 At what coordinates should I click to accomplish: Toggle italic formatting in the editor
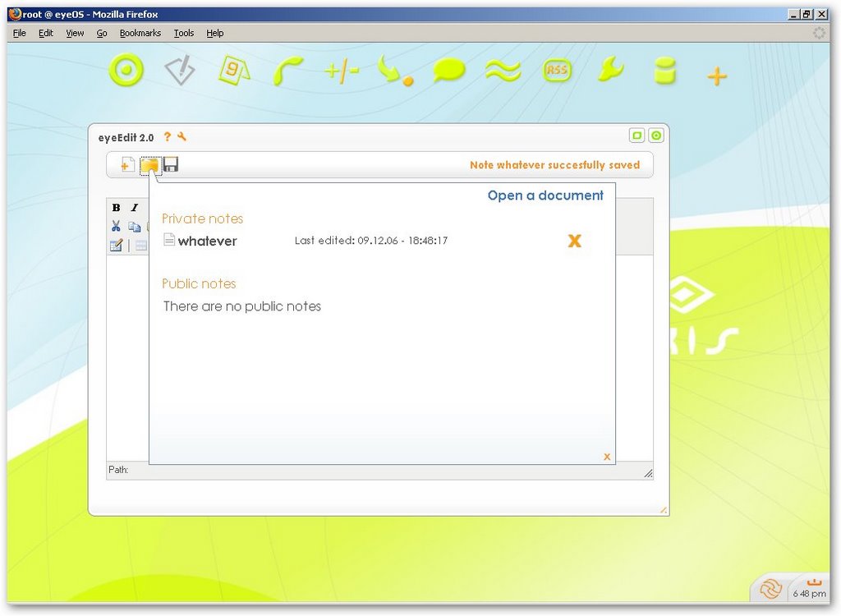tap(135, 208)
